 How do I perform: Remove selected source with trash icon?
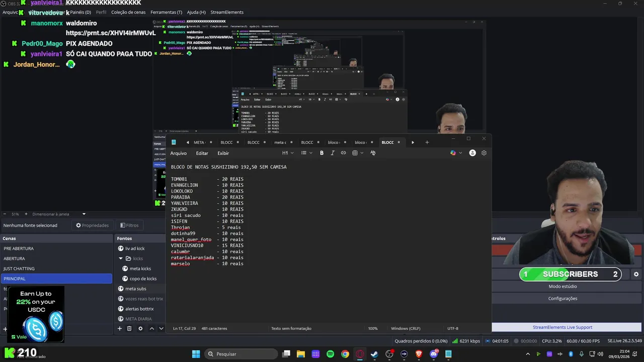pyautogui.click(x=129, y=328)
